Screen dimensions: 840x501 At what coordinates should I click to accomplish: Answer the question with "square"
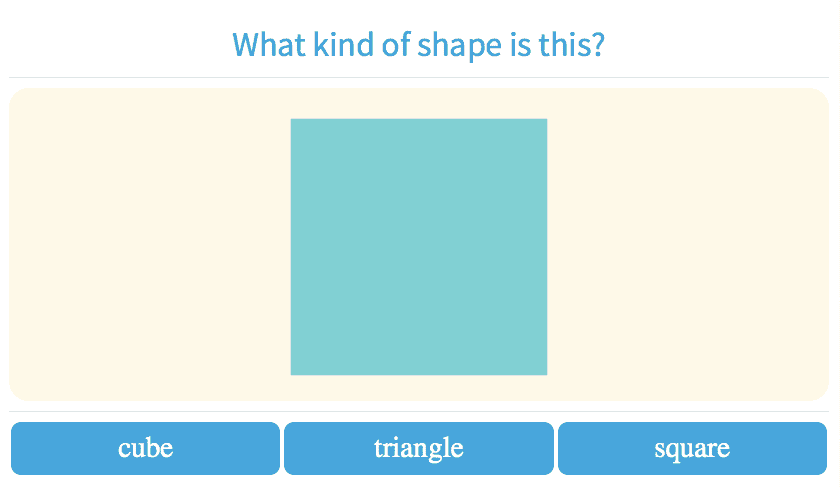pos(692,448)
